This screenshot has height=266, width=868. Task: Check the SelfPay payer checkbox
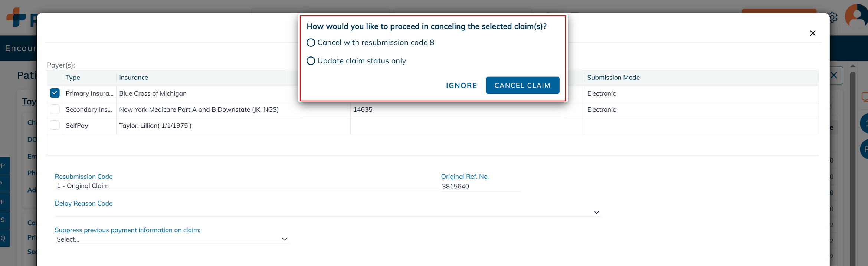point(55,125)
